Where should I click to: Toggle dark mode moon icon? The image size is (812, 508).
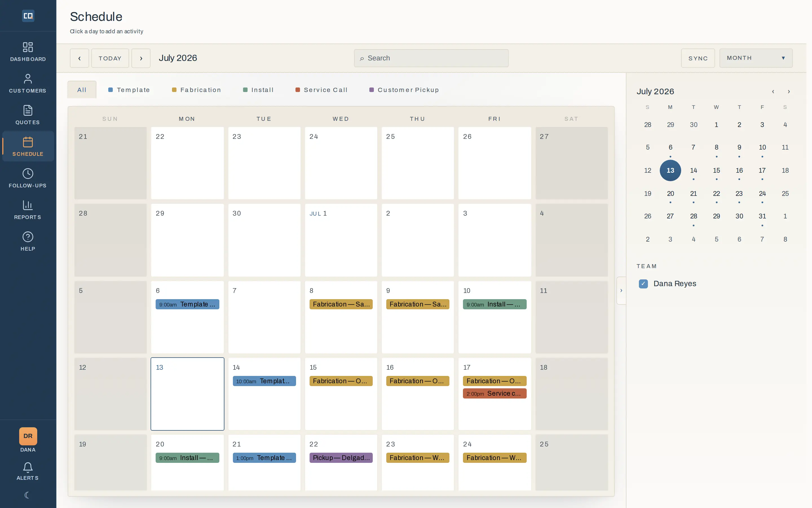click(x=28, y=495)
